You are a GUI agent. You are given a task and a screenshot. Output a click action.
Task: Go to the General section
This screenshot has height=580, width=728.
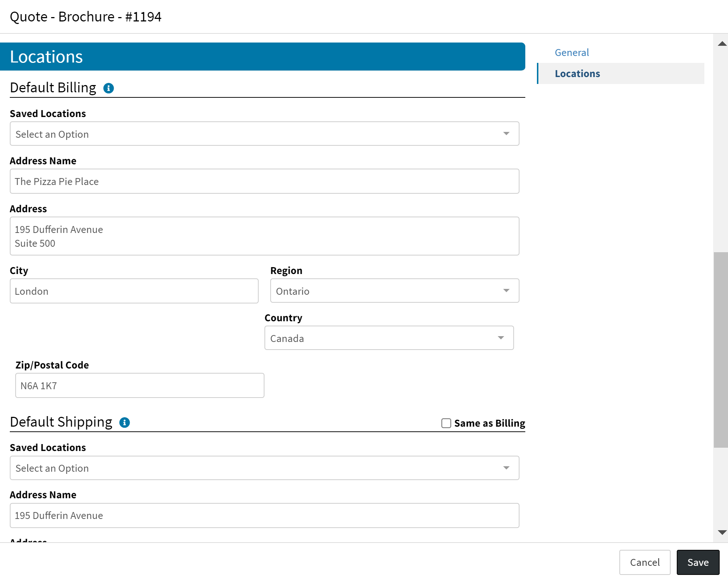tap(571, 53)
